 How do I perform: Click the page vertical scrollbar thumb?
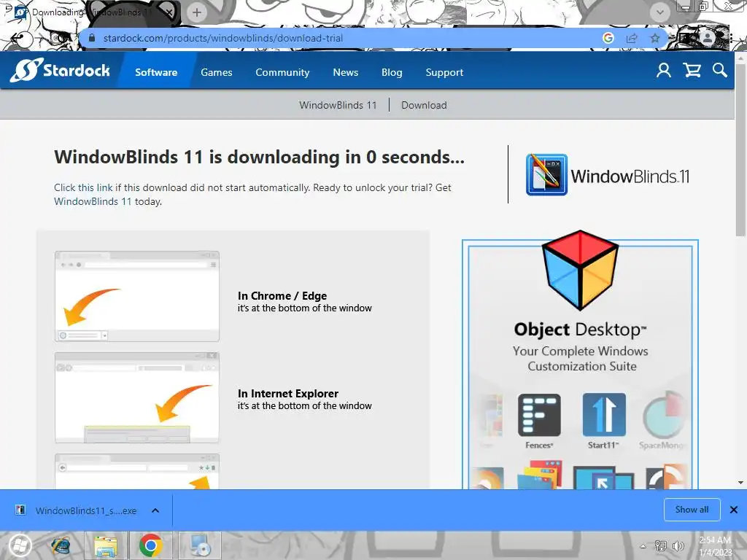(x=740, y=149)
